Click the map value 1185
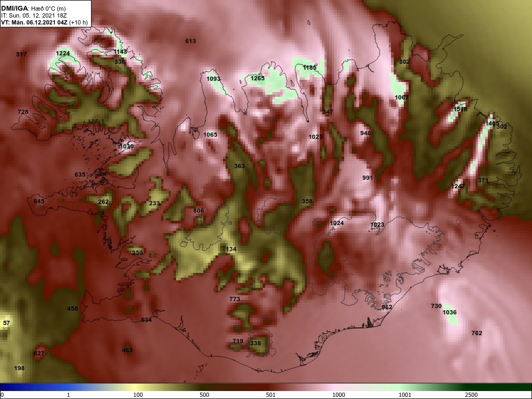 310,68
